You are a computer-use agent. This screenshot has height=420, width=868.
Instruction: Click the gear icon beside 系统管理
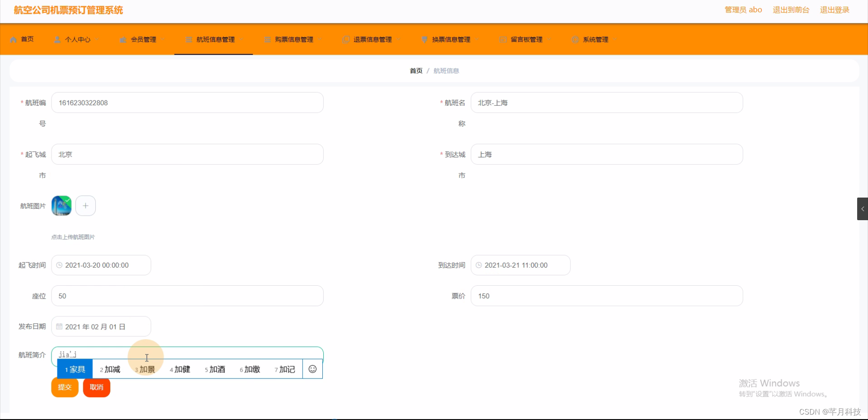pyautogui.click(x=576, y=39)
